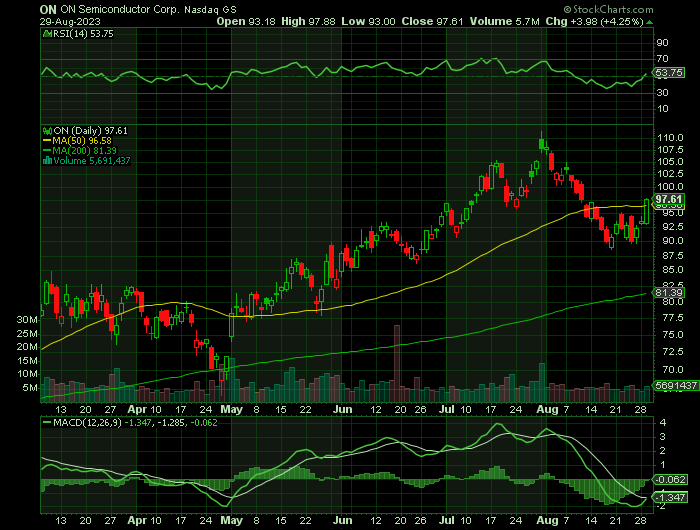Click 'Jul' on the MACD panel date axis
Image resolution: width=700 pixels, height=530 pixels.
pyautogui.click(x=446, y=521)
